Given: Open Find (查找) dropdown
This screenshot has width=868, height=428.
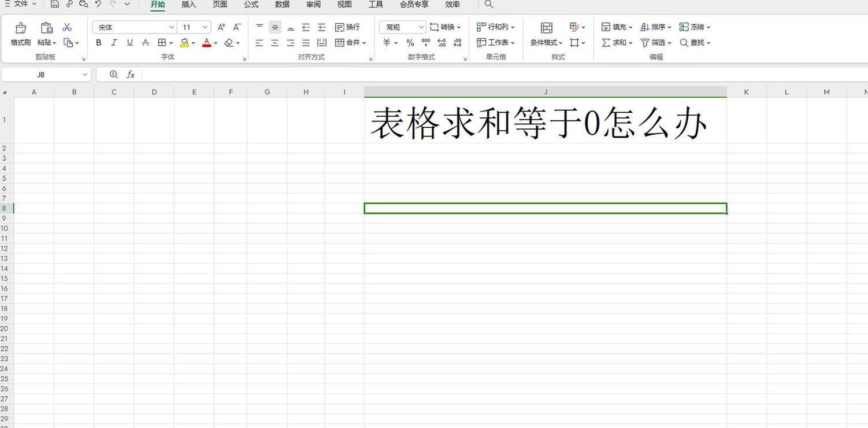Looking at the screenshot, I should (x=695, y=43).
